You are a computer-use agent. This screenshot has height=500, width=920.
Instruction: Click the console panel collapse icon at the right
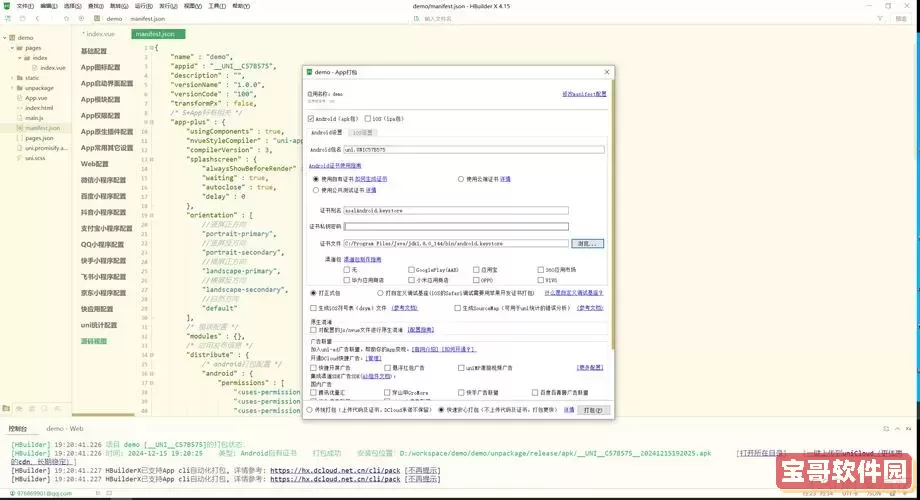897,429
